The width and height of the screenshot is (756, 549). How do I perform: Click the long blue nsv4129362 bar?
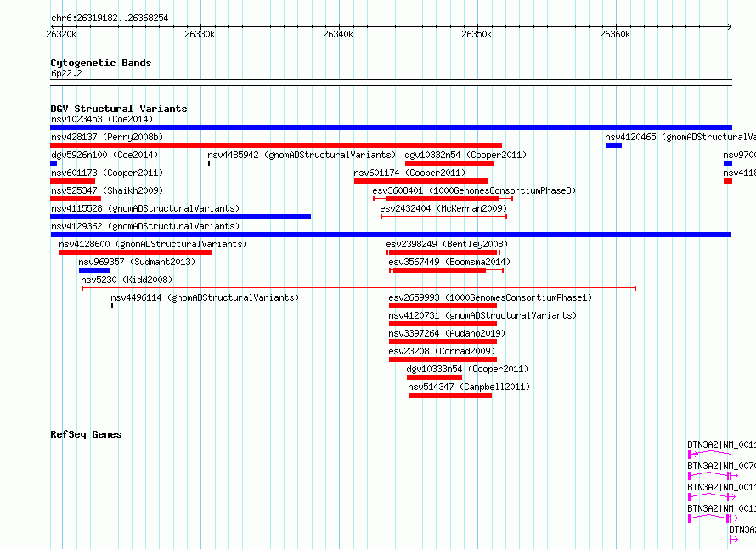tap(391, 235)
